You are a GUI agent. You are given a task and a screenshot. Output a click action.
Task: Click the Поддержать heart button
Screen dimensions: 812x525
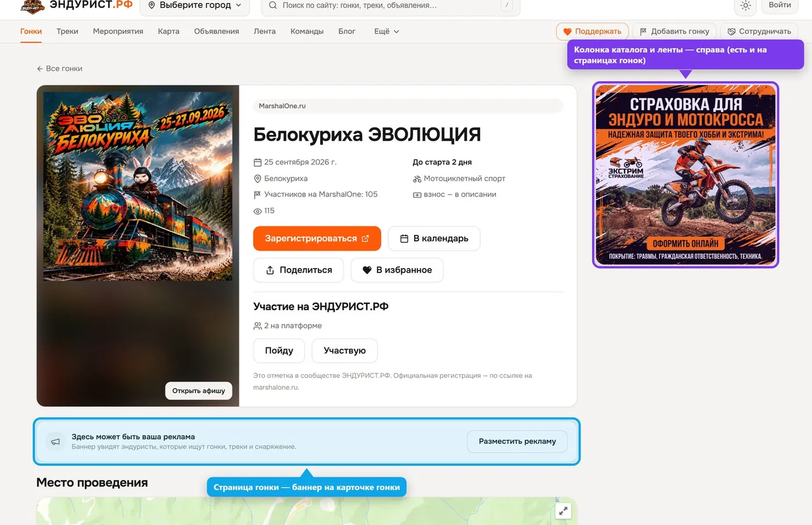592,31
